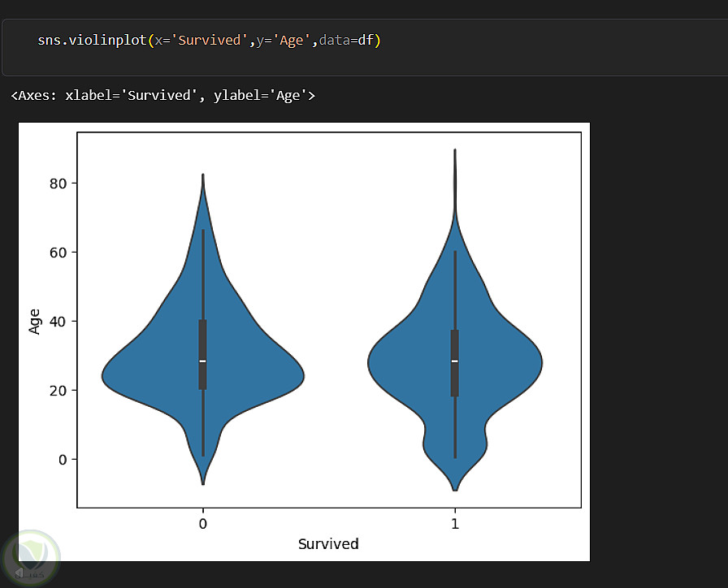Click the x-axis tick label 0
728x588 pixels.
coord(202,524)
